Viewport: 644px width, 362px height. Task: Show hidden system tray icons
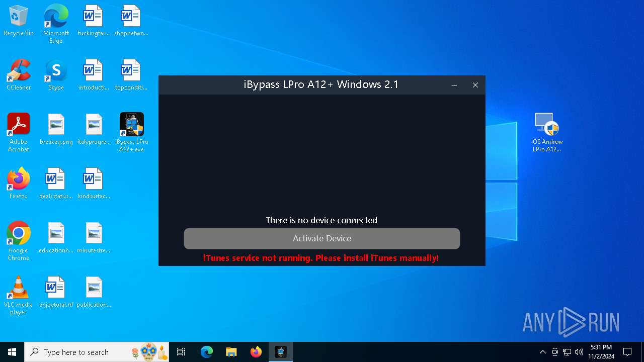pyautogui.click(x=542, y=352)
